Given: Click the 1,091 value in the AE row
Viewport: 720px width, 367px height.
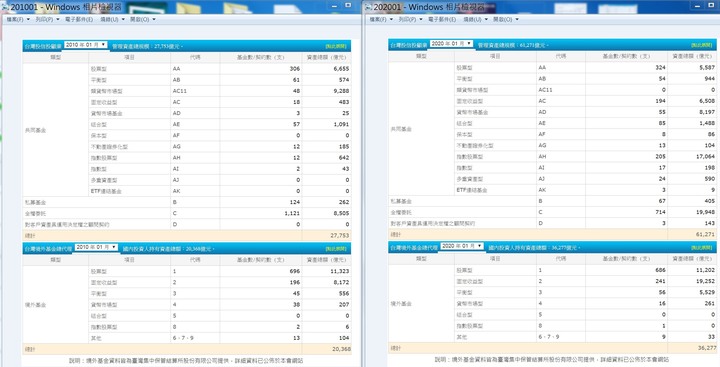Looking at the screenshot, I should (341, 124).
